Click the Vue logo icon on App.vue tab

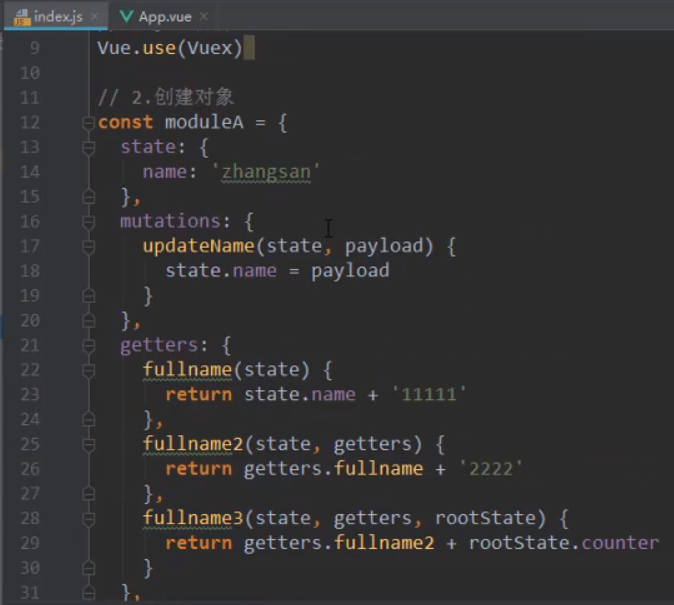pyautogui.click(x=126, y=16)
